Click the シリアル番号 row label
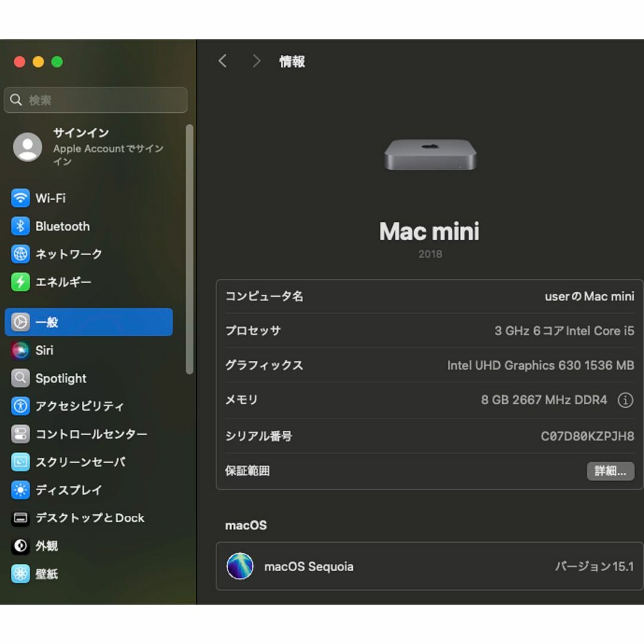Image resolution: width=644 pixels, height=644 pixels. tap(259, 436)
